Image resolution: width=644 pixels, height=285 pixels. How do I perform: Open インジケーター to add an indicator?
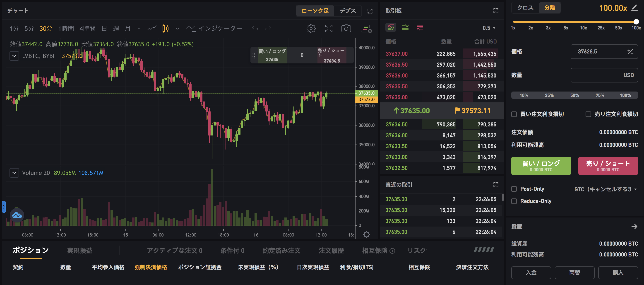tap(220, 28)
